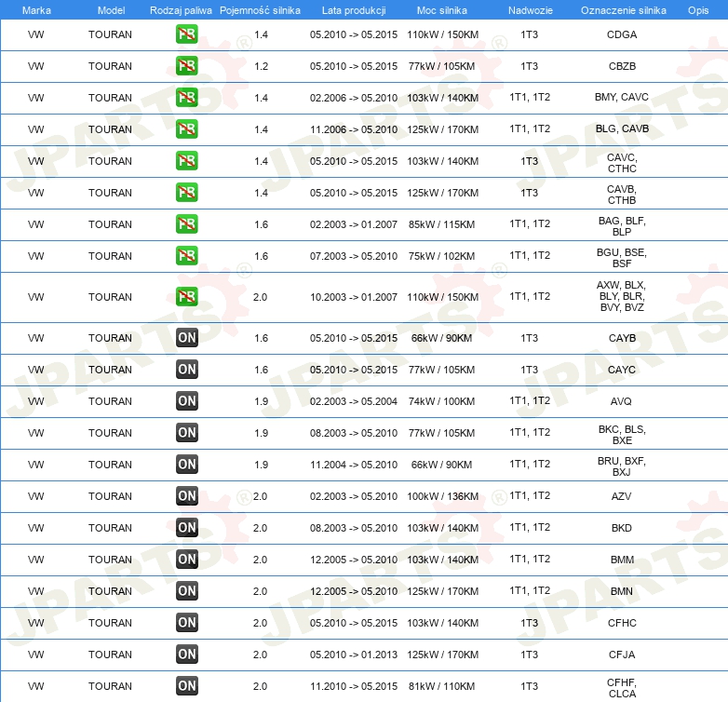
Task: Click petrol icon in CAVB, CTHB row
Action: tap(186, 192)
